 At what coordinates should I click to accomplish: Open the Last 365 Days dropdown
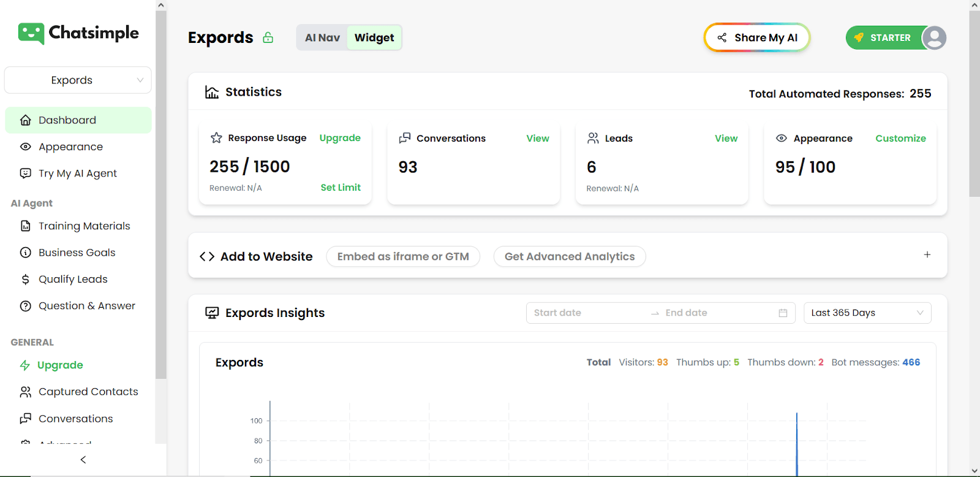click(x=867, y=313)
